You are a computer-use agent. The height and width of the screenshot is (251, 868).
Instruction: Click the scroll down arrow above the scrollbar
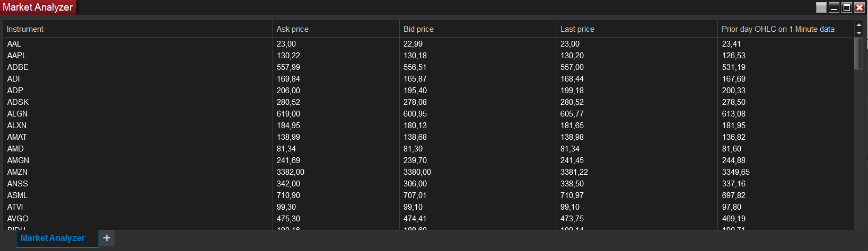pos(859,33)
